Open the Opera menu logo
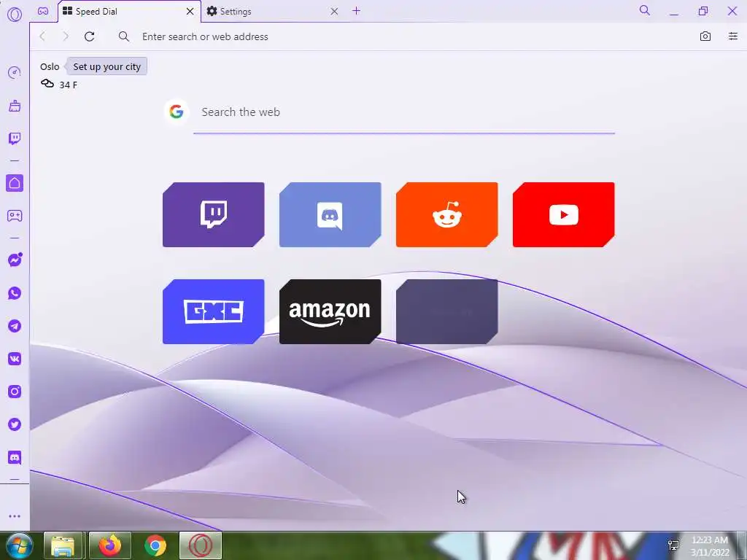Screen dimensions: 747x560 coord(15,15)
